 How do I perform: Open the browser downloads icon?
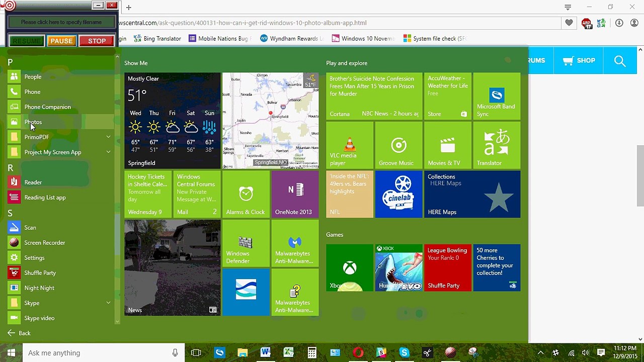(x=619, y=23)
